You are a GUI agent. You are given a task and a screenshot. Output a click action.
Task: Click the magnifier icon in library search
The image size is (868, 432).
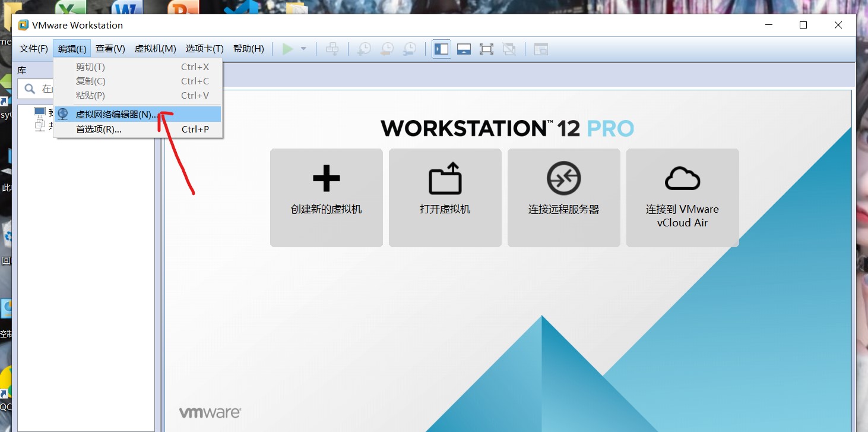(30, 89)
